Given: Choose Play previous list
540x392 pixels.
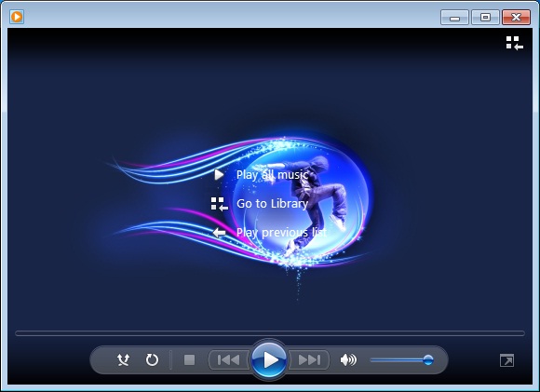Looking at the screenshot, I should 281,233.
